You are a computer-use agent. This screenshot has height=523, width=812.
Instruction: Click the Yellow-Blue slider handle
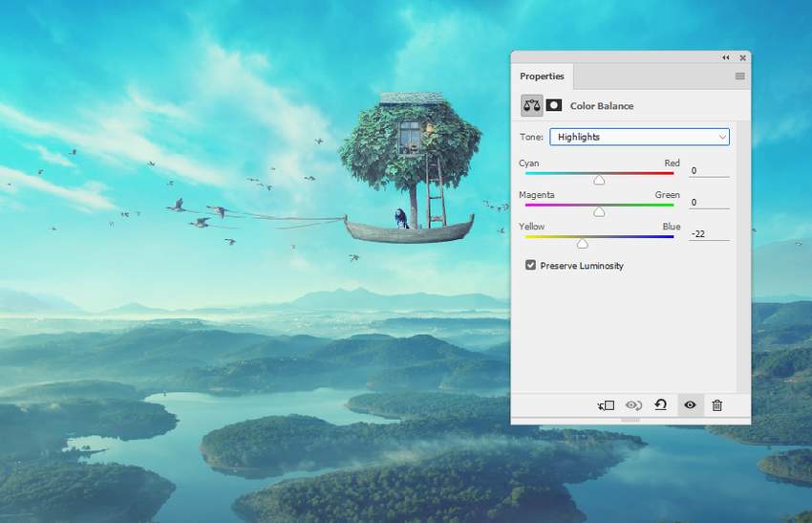[583, 243]
